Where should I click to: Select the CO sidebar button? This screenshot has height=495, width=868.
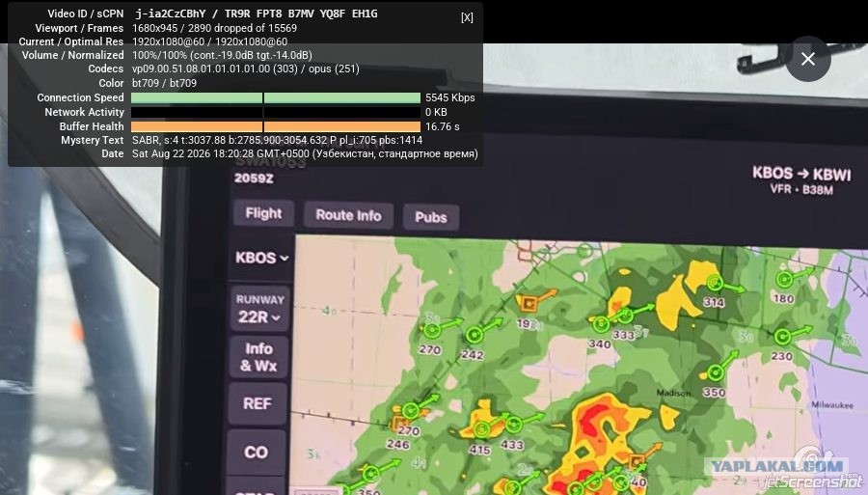point(257,452)
